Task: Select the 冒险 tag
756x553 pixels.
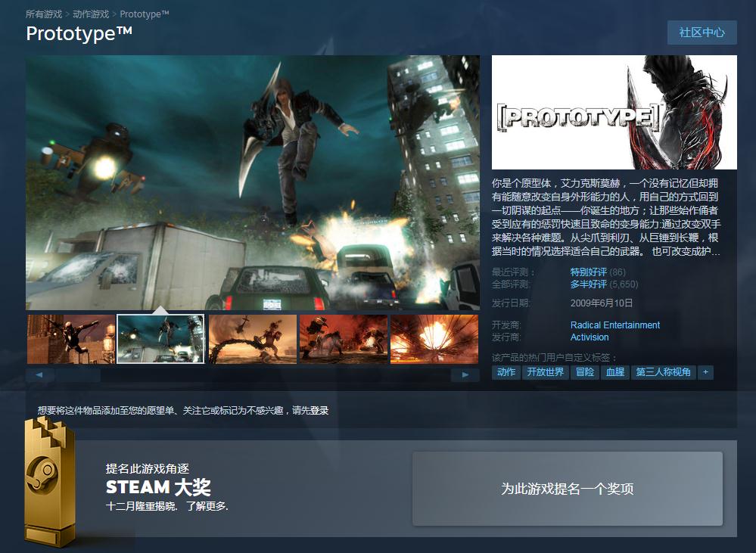Action: pyautogui.click(x=585, y=372)
